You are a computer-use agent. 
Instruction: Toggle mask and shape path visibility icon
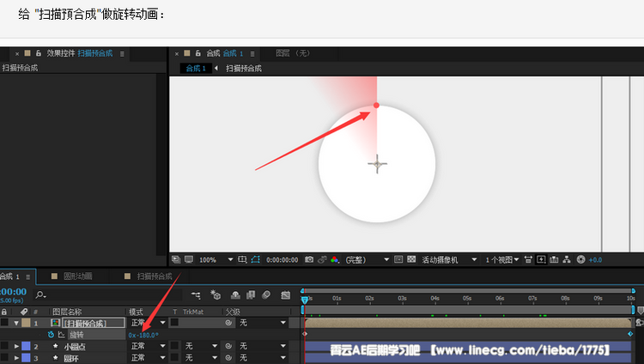pyautogui.click(x=256, y=259)
